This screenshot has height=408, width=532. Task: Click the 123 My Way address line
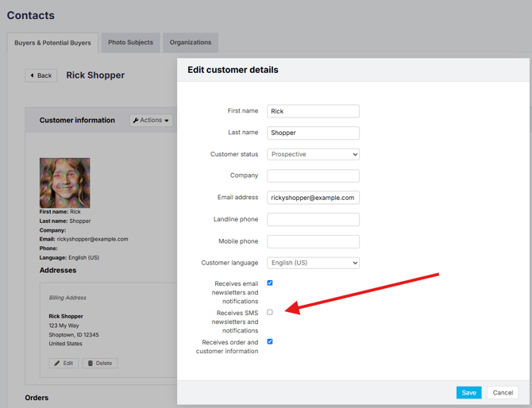64,325
